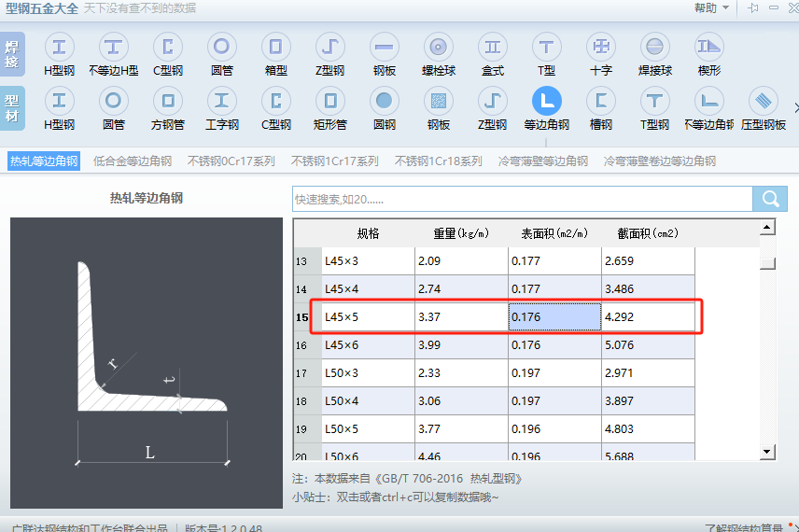Select welded 圆管 icon in top row
The image size is (799, 532).
click(x=221, y=48)
